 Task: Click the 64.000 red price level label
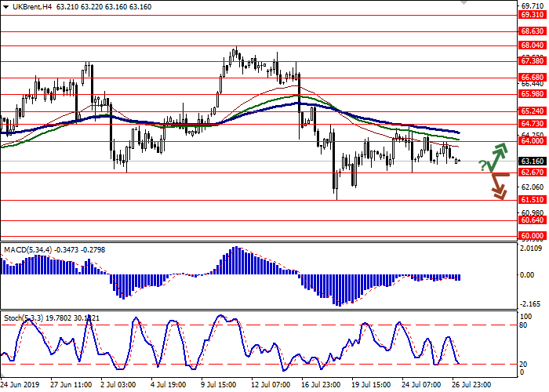pos(532,141)
